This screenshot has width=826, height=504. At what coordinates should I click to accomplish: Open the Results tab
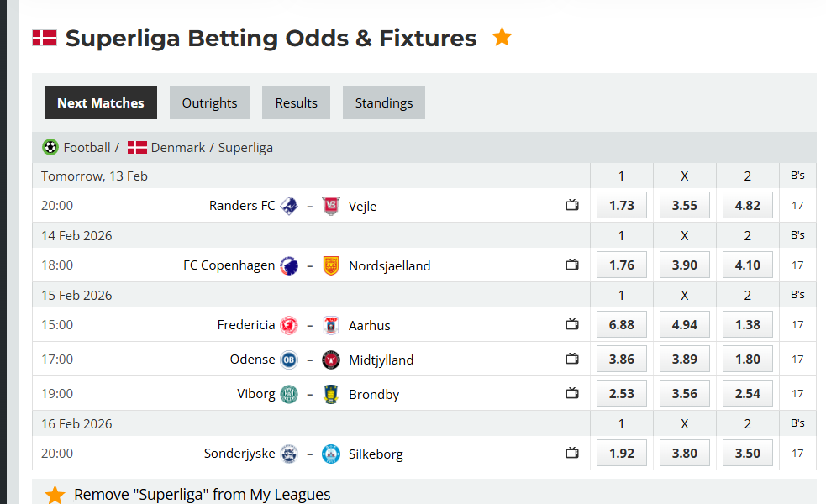point(296,102)
